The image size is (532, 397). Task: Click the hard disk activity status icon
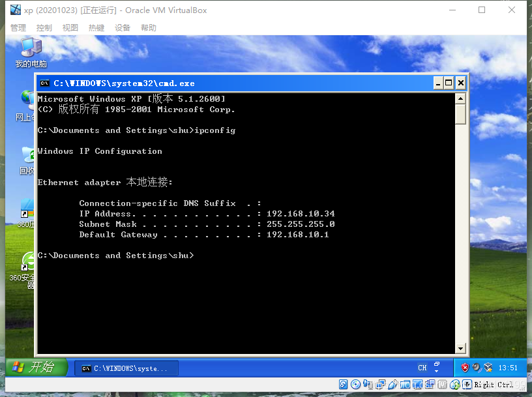(344, 384)
